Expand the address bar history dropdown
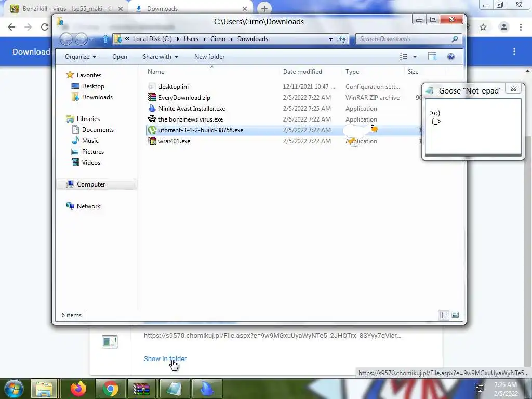The image size is (532, 399). coord(330,39)
